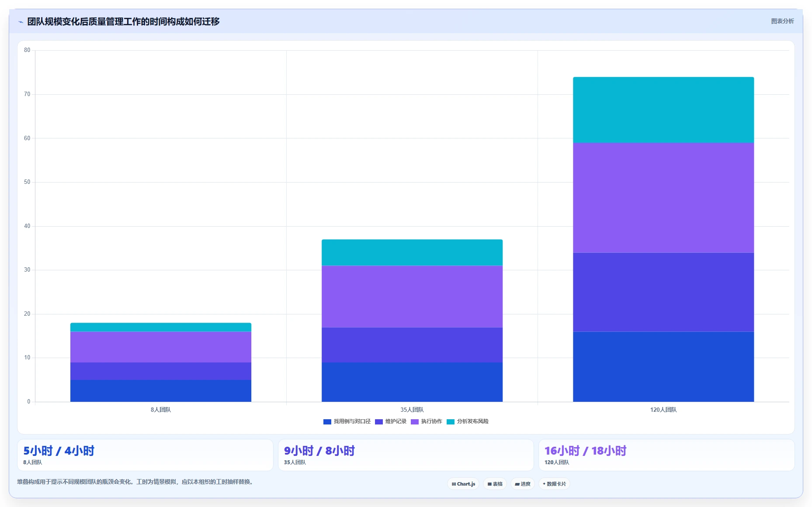Select the teal segment of 35人团队 bar
The image size is (812, 507).
pyautogui.click(x=412, y=252)
